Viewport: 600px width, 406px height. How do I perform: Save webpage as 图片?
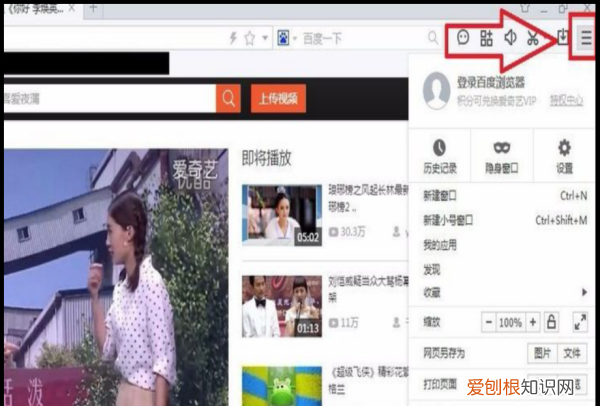click(542, 353)
